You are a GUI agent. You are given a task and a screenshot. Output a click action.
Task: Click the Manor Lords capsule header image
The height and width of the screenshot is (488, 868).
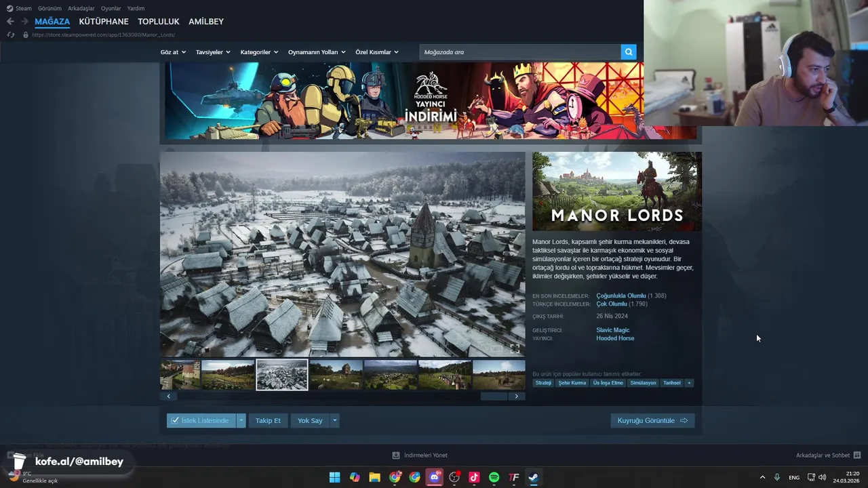pos(617,192)
